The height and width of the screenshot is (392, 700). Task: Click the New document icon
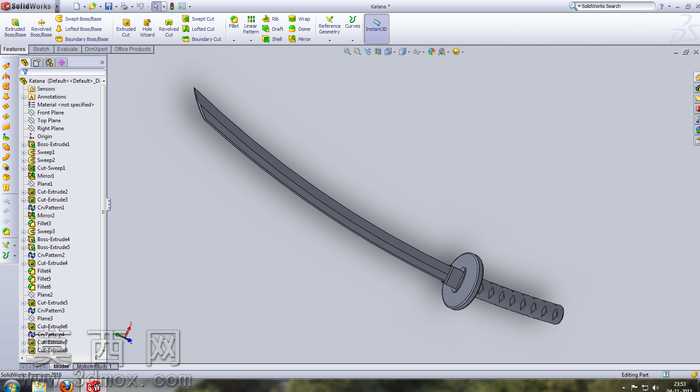76,6
